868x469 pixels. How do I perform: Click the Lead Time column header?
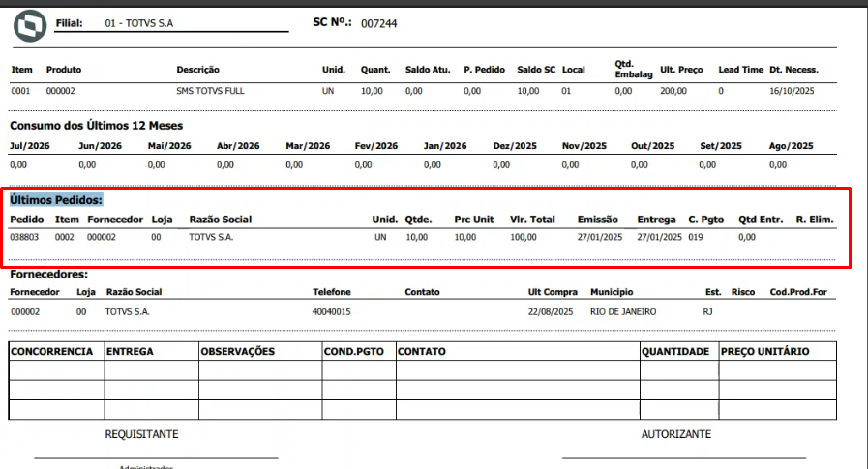pos(740,70)
